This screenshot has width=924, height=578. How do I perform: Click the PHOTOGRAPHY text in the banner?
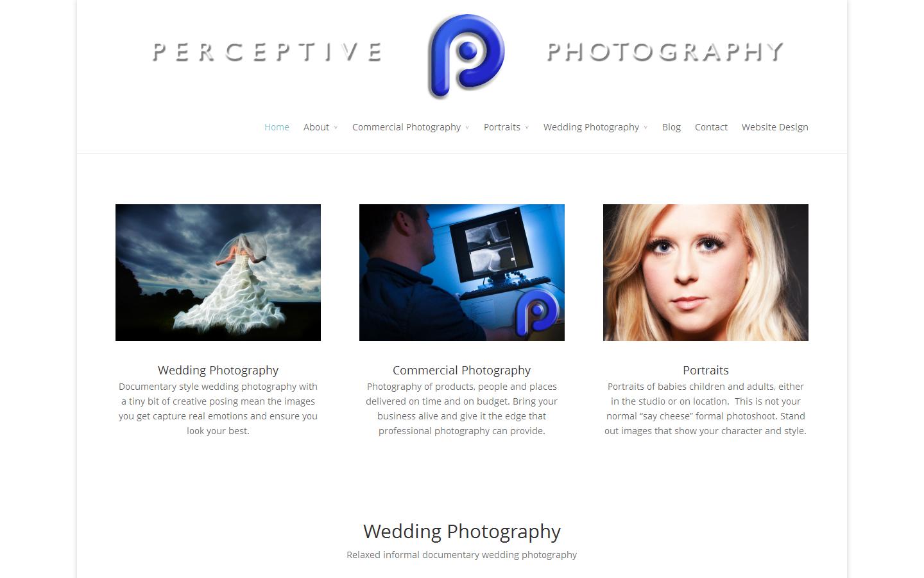(x=665, y=52)
